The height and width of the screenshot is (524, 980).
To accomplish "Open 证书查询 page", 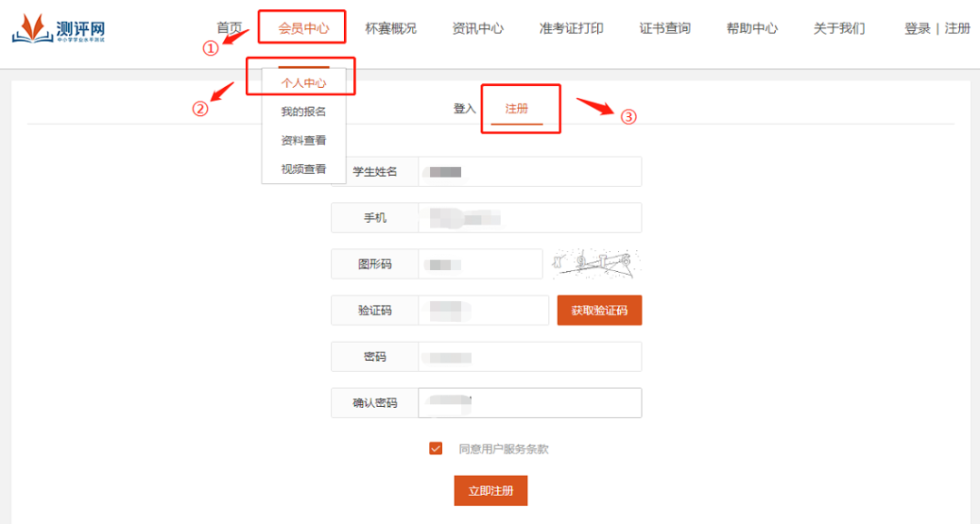I will point(664,28).
